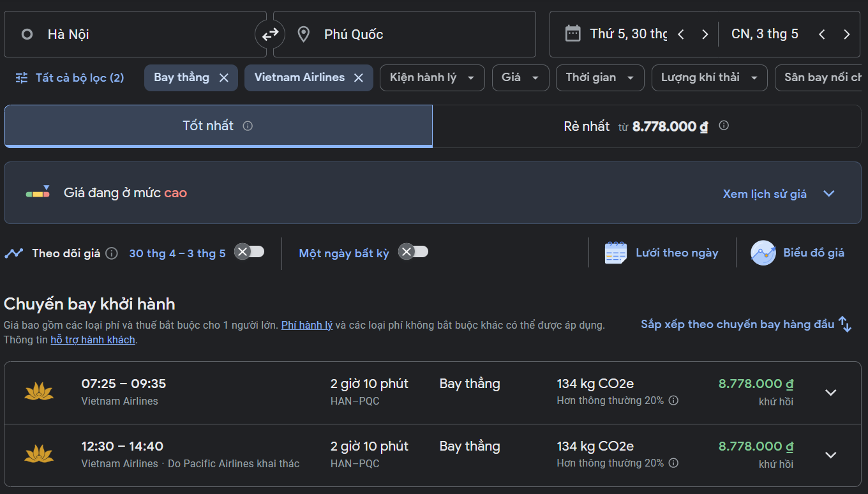868x494 pixels.
Task: Click sort arrows icon for flights
Action: [845, 324]
